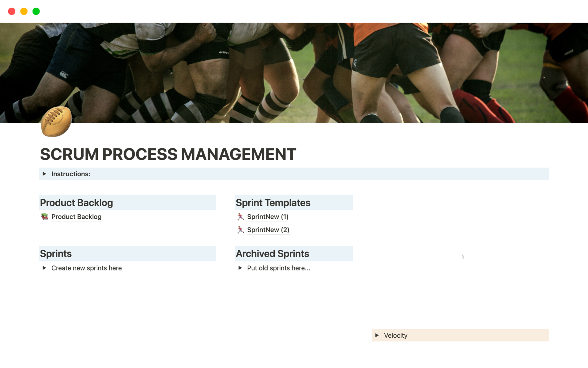This screenshot has height=368, width=588.
Task: Open the Product Backlog page
Action: pyautogui.click(x=77, y=217)
